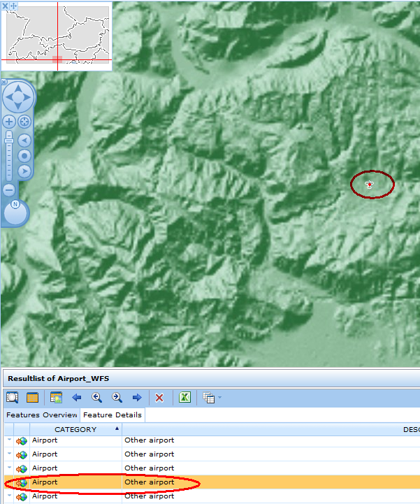Click globe icon in bottom Airport row
420x504 pixels.
tap(22, 496)
